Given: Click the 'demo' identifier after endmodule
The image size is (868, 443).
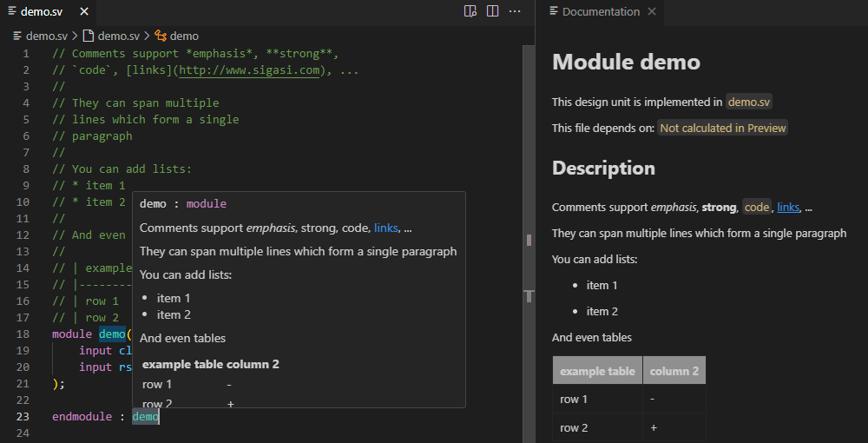Looking at the screenshot, I should tap(145, 416).
